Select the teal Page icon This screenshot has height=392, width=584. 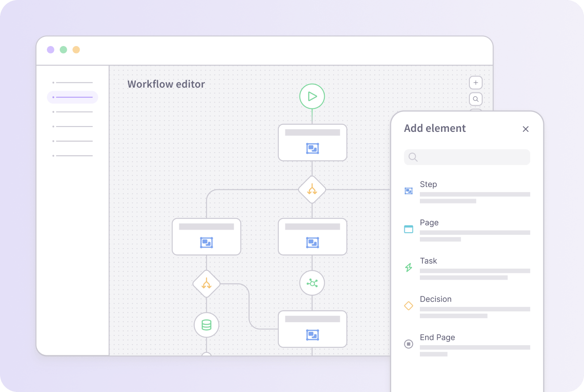tap(408, 229)
